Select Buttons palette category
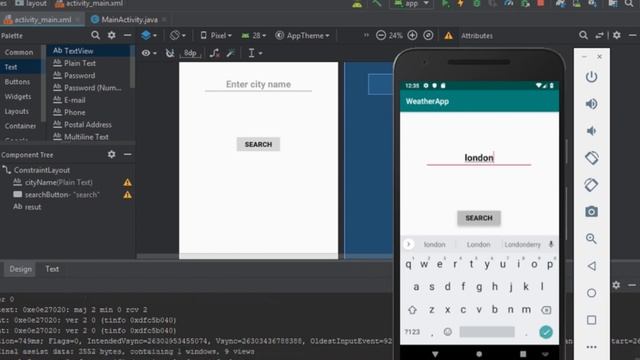Image resolution: width=640 pixels, height=360 pixels. [17, 82]
